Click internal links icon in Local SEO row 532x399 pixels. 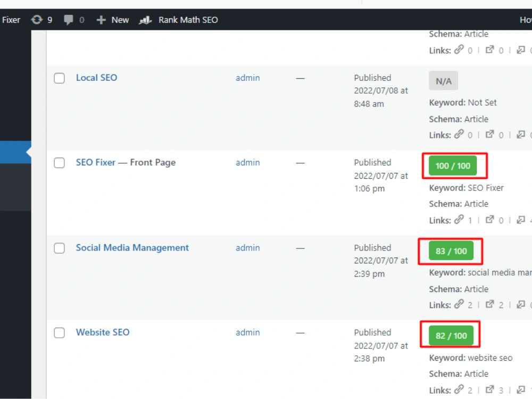pyautogui.click(x=459, y=135)
